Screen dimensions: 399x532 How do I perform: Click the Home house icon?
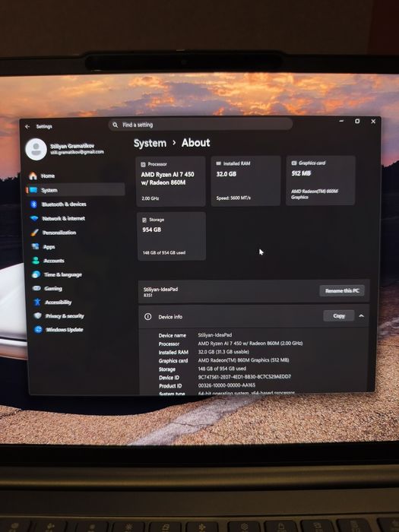(x=33, y=176)
